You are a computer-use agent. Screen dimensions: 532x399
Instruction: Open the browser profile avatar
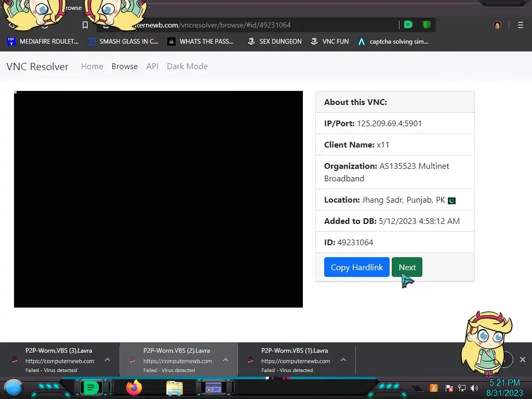click(x=497, y=25)
